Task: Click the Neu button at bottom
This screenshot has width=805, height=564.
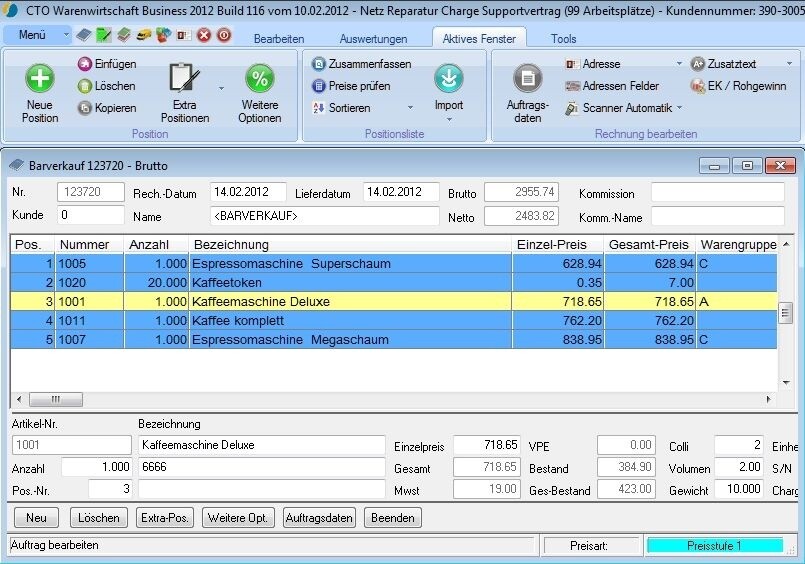Action: tap(36, 518)
